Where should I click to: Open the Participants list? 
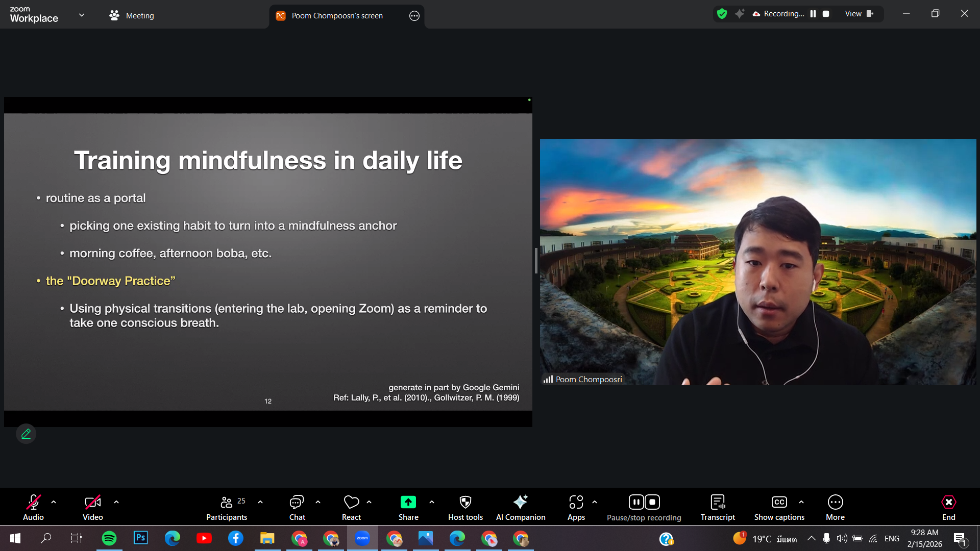(x=227, y=507)
